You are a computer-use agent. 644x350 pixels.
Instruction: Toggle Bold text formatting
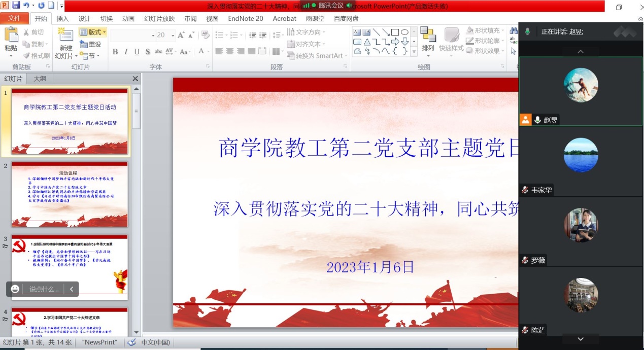(x=115, y=52)
